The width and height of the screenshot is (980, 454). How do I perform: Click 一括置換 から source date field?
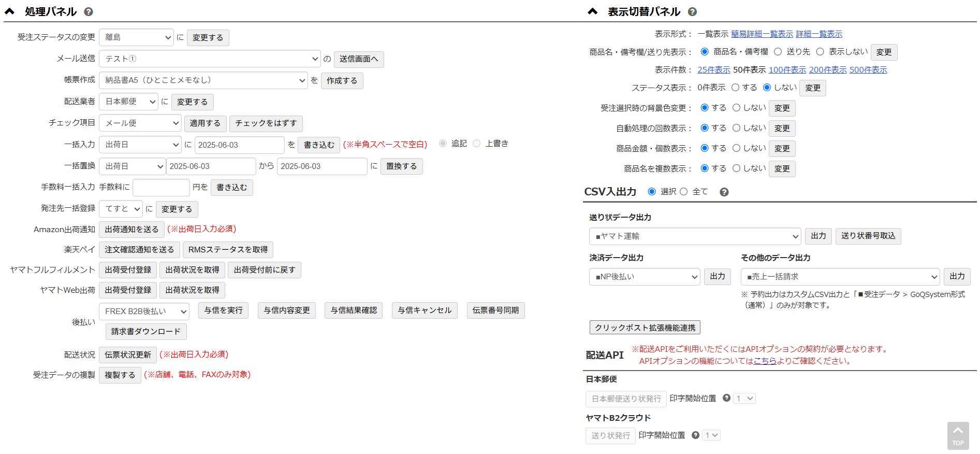pos(211,166)
